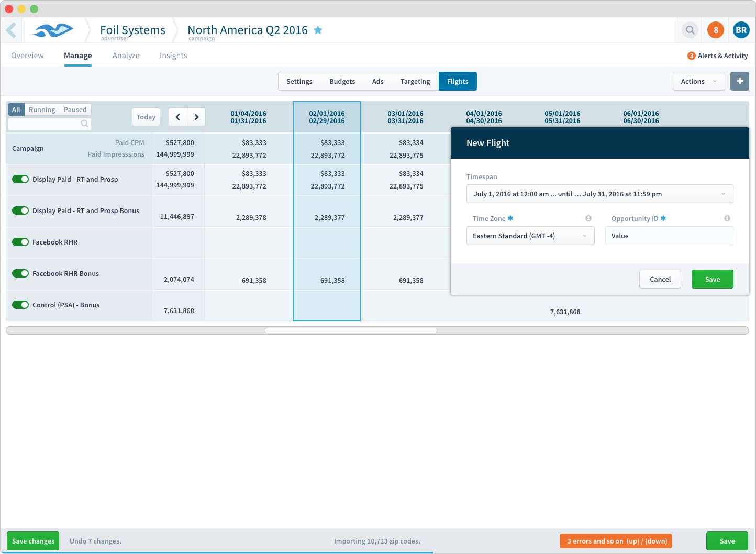Click the Campaign $527,800 total cell
The image size is (756, 554).
[180, 142]
